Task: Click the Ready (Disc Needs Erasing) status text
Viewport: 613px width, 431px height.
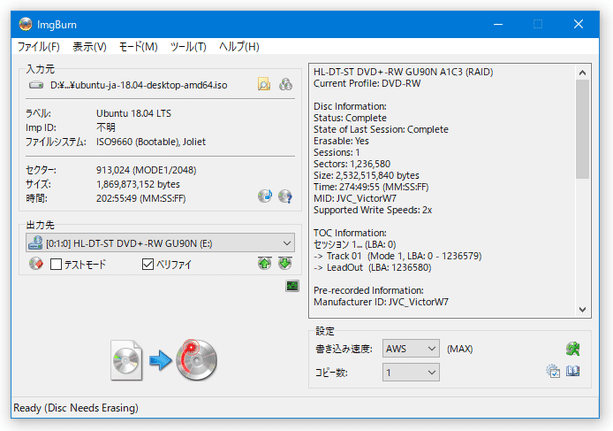Action: [x=76, y=408]
